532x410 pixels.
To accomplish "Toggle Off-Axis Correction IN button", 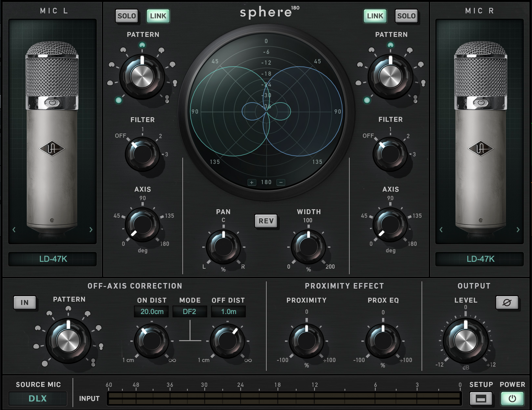I will 25,303.
